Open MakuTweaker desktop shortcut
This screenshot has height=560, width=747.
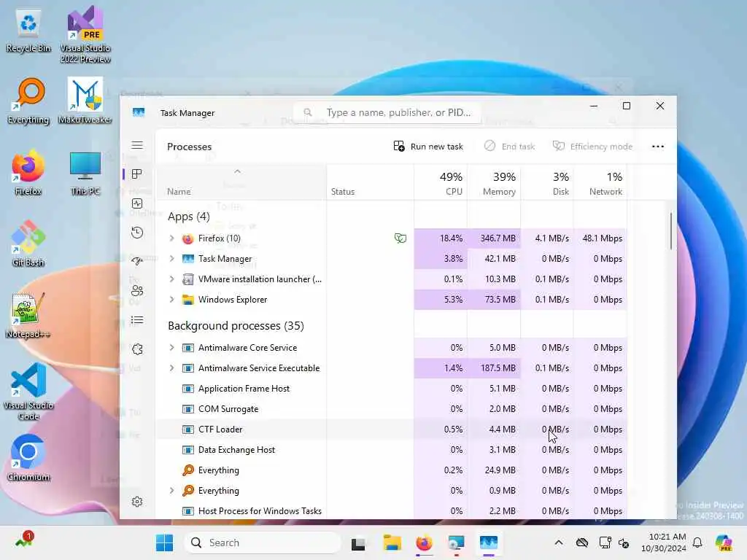[85, 101]
